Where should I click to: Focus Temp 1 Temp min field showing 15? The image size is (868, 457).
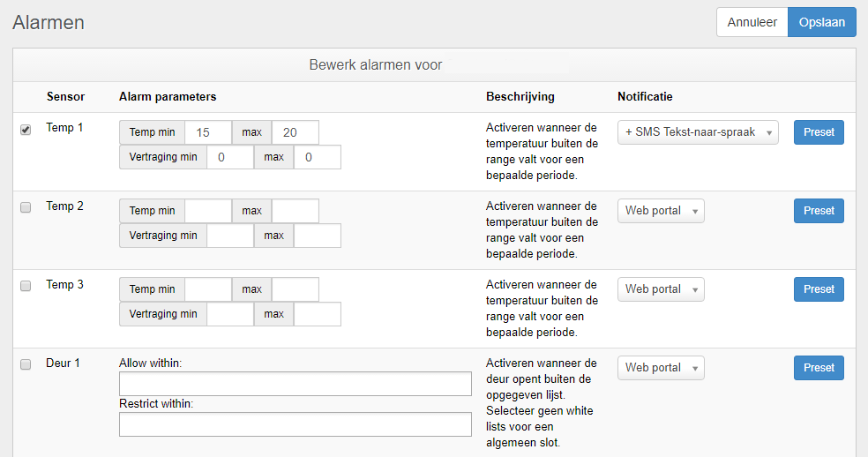(x=208, y=132)
